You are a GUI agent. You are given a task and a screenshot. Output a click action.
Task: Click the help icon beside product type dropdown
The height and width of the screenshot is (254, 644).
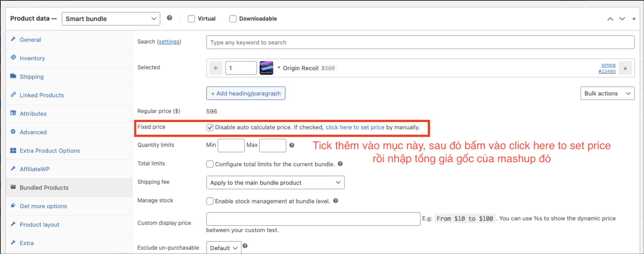click(169, 18)
